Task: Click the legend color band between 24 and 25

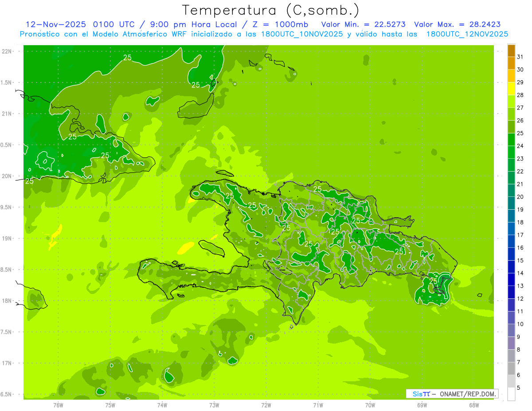Action: coord(511,140)
